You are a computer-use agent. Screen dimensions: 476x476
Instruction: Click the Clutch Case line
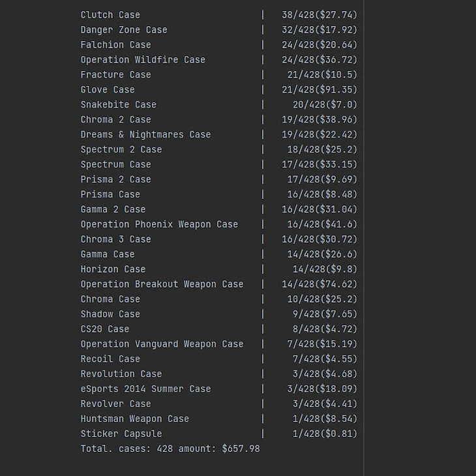click(110, 15)
